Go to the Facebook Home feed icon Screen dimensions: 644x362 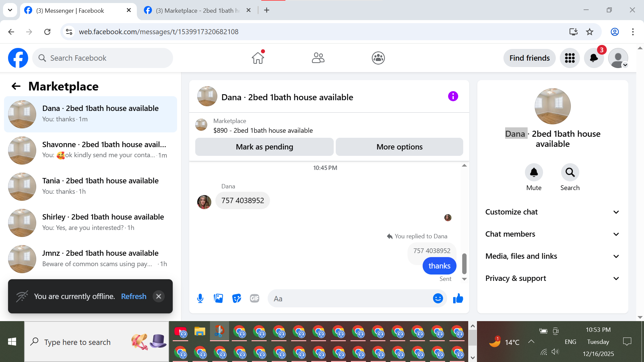[258, 58]
